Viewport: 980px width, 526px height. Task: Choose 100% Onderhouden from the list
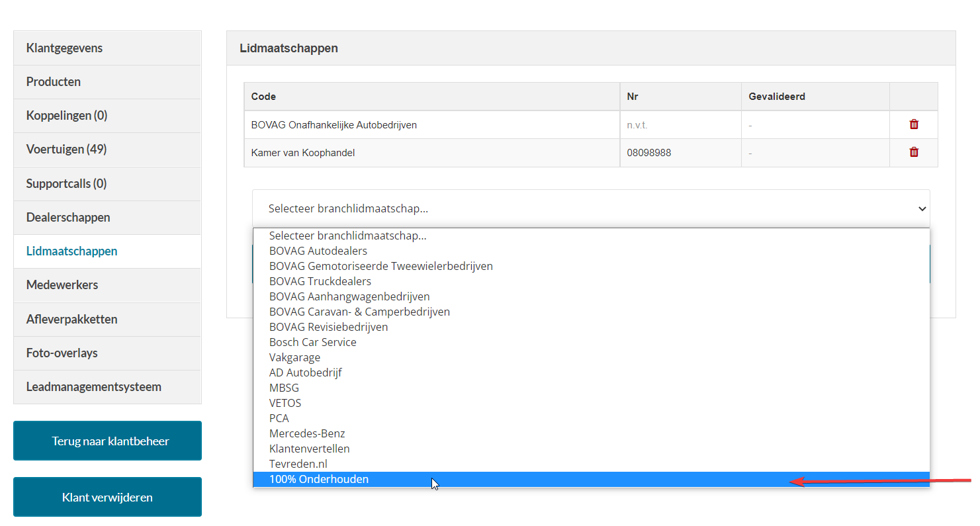(319, 479)
